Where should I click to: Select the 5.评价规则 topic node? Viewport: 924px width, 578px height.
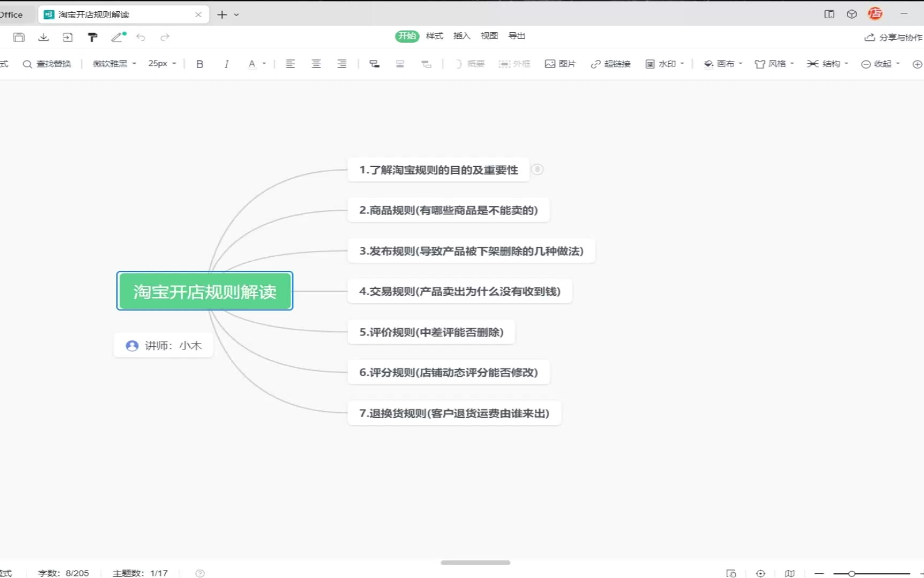pyautogui.click(x=431, y=332)
